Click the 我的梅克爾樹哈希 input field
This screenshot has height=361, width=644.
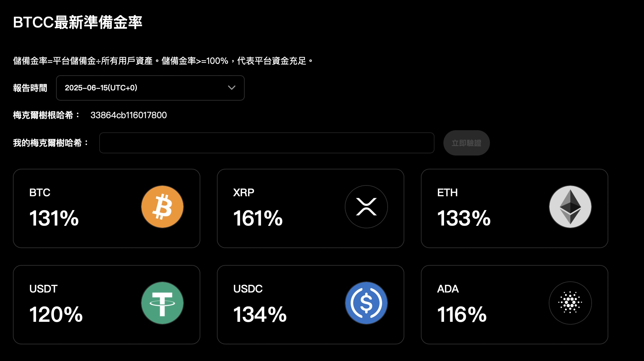point(267,143)
